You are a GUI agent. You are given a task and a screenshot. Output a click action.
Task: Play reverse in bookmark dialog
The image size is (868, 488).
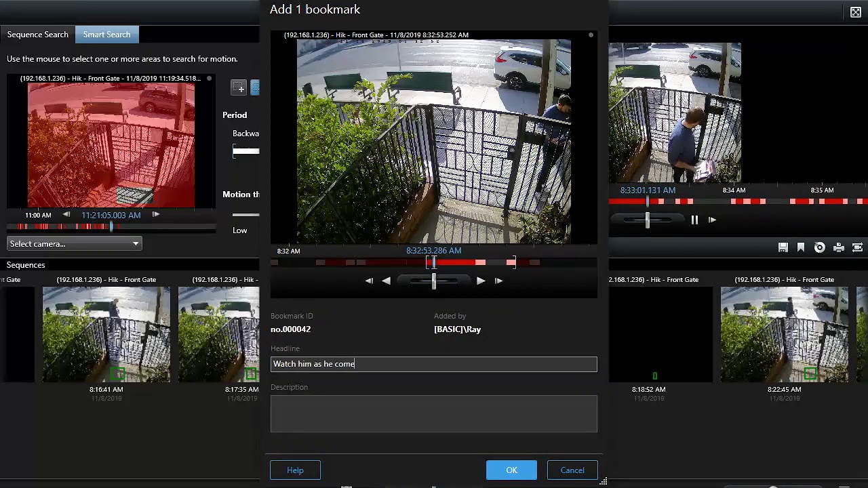point(386,281)
